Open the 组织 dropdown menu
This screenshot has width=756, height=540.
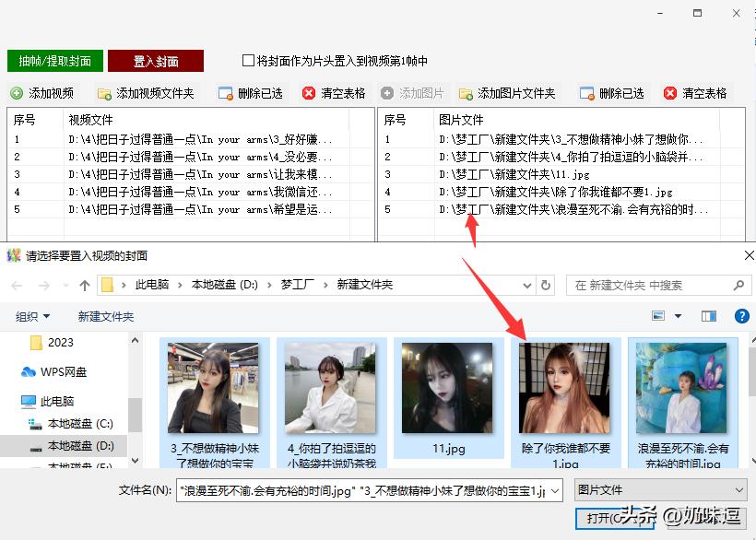tap(32, 315)
